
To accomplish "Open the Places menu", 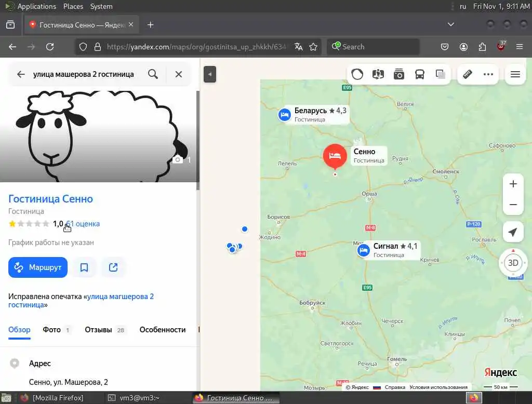I will [x=73, y=6].
